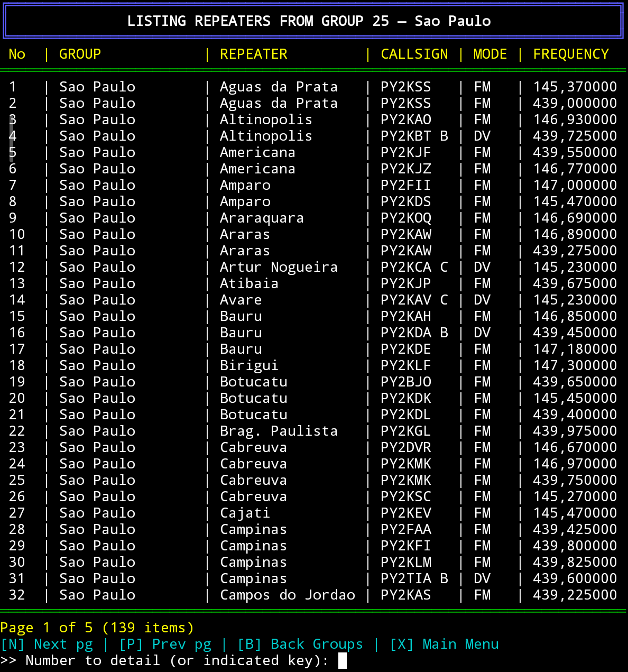Click DV mode of Artur Nogueira row
628x672 pixels.
tap(482, 267)
